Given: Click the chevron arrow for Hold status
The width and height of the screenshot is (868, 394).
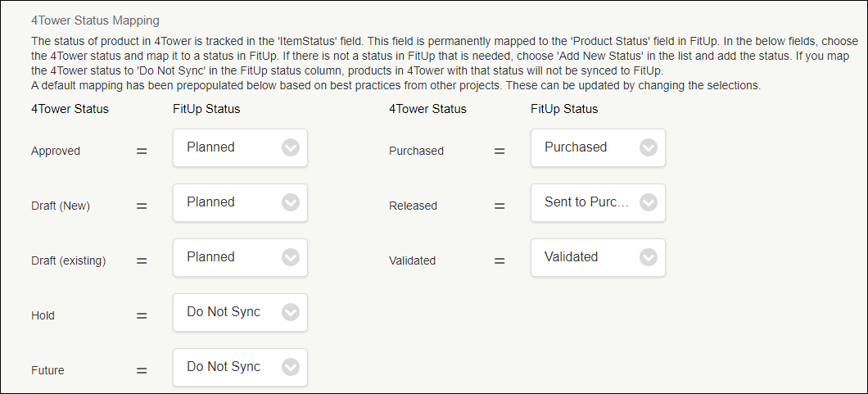Looking at the screenshot, I should 291,312.
